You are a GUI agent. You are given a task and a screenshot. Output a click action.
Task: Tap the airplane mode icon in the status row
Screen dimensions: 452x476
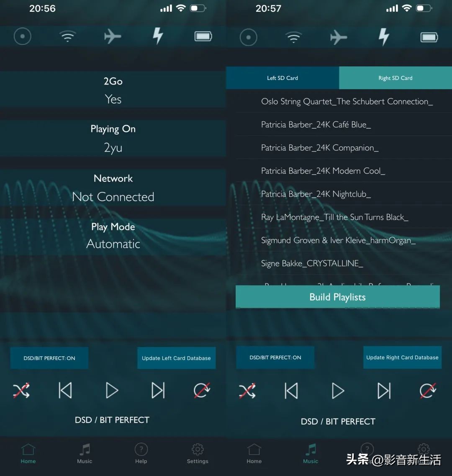pyautogui.click(x=112, y=36)
